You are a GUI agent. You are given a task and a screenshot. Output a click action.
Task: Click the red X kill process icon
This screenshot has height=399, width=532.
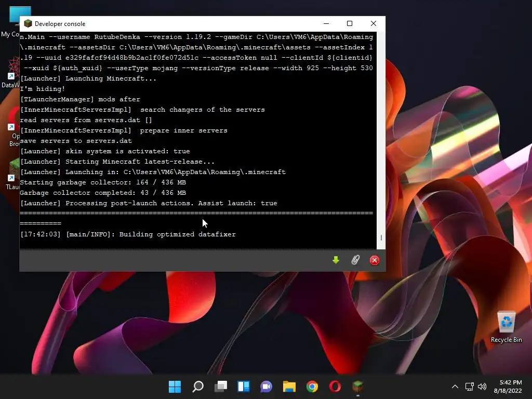pyautogui.click(x=374, y=260)
